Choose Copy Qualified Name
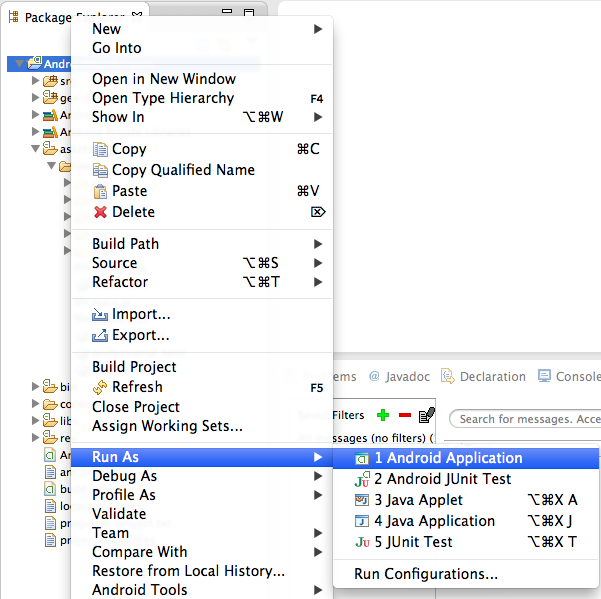 (202, 170)
